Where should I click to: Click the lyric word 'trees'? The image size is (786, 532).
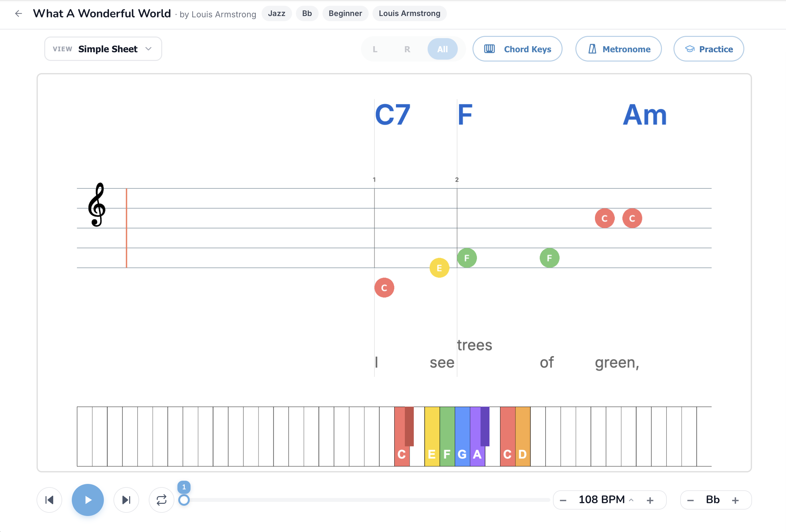tap(474, 345)
